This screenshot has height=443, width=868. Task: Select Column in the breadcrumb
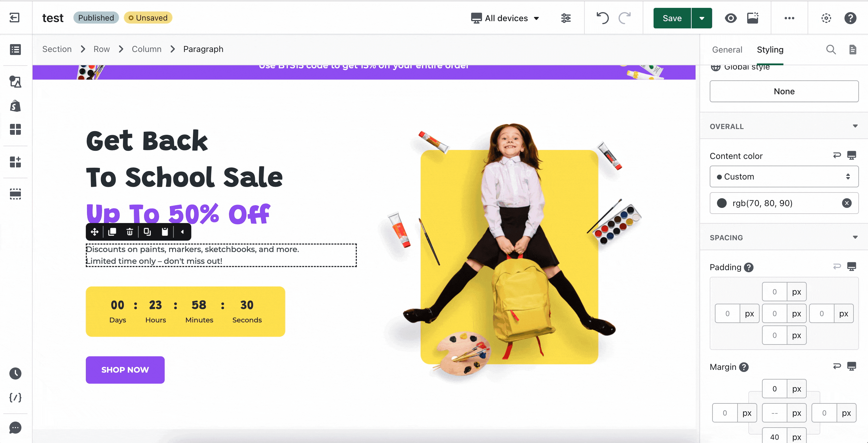pos(146,49)
